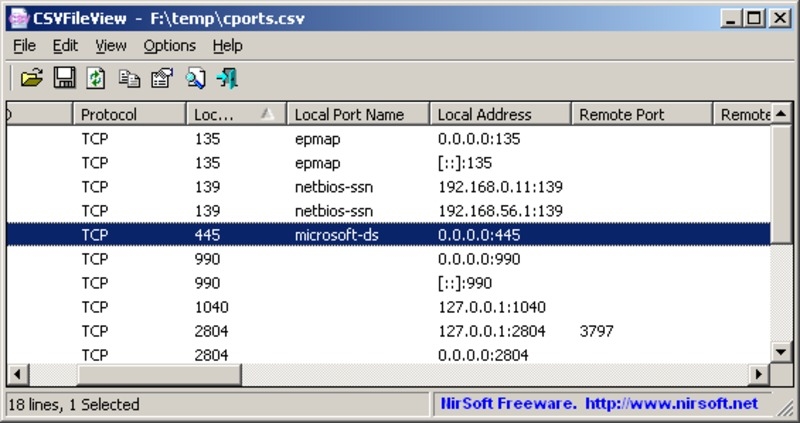Open Find with the magnifier icon
800x423 pixels.
[195, 79]
